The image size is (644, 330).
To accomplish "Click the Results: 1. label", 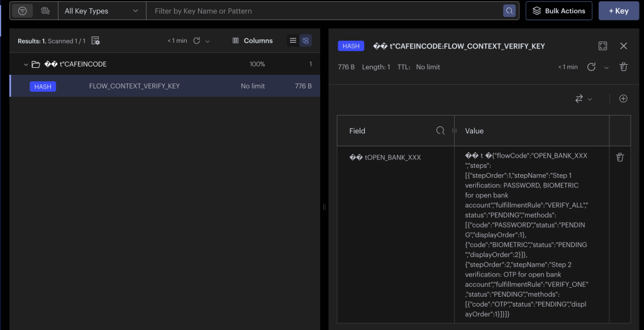I will pyautogui.click(x=31, y=41).
